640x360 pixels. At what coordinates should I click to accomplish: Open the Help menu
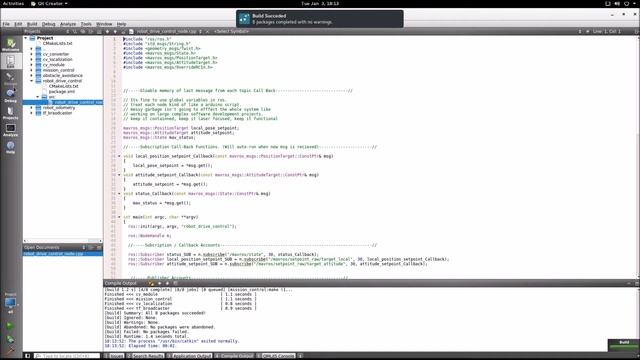122,24
